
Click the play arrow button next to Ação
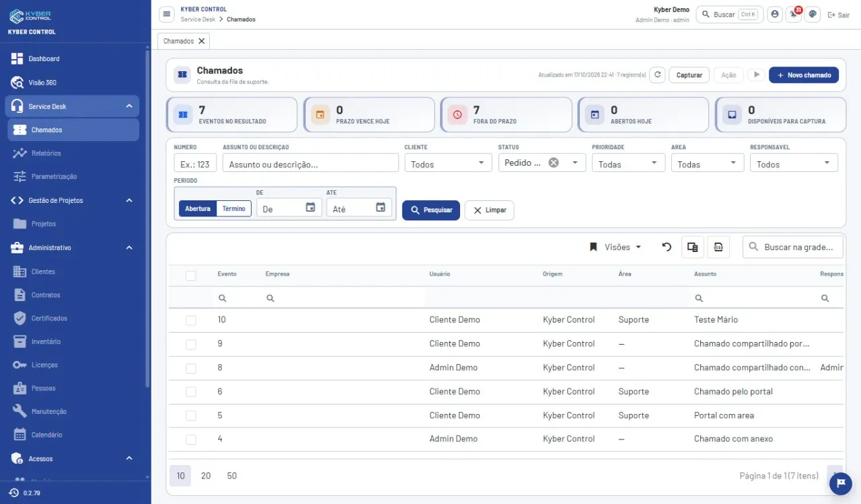click(x=756, y=75)
